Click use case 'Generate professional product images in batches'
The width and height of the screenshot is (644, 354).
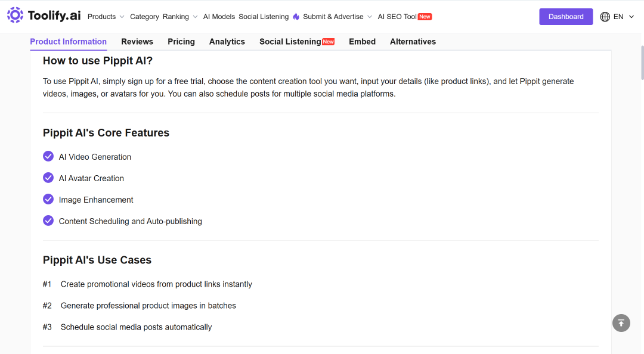click(x=148, y=306)
